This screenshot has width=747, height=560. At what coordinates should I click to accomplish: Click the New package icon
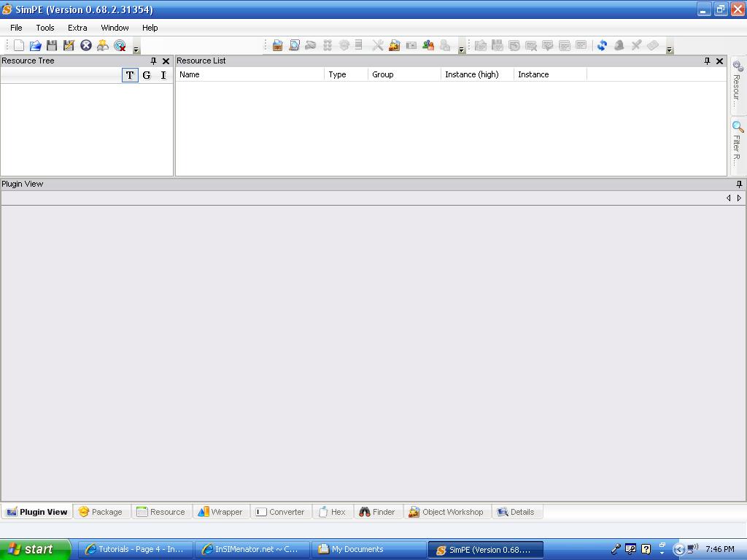tap(19, 45)
